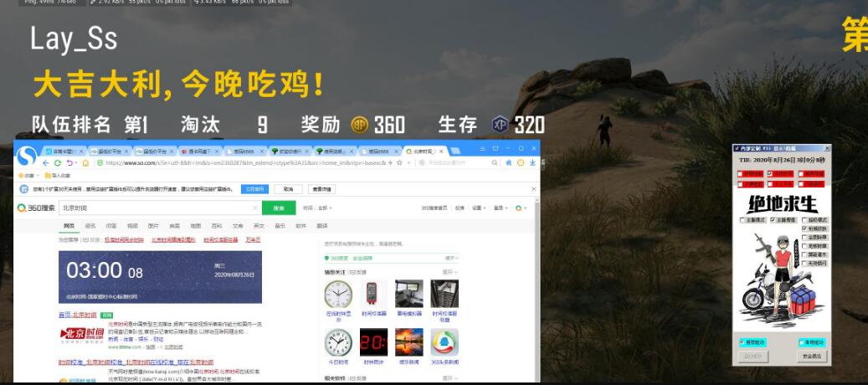Screen dimensions: 868x385
Task: Expand the 相关软件 section with 展开
Action: (x=449, y=378)
